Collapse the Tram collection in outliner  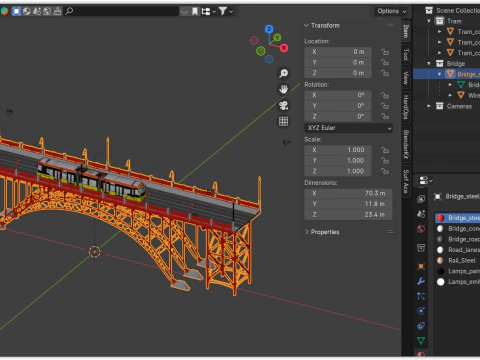click(429, 21)
